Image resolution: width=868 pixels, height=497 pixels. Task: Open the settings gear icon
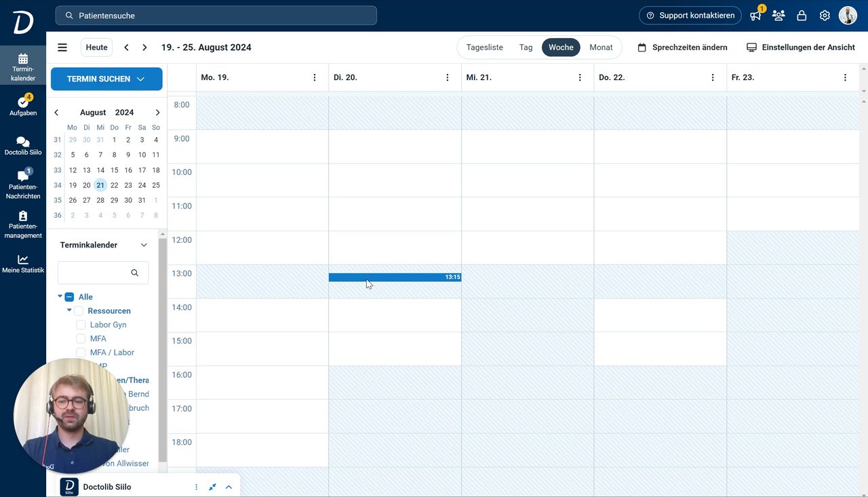click(825, 16)
